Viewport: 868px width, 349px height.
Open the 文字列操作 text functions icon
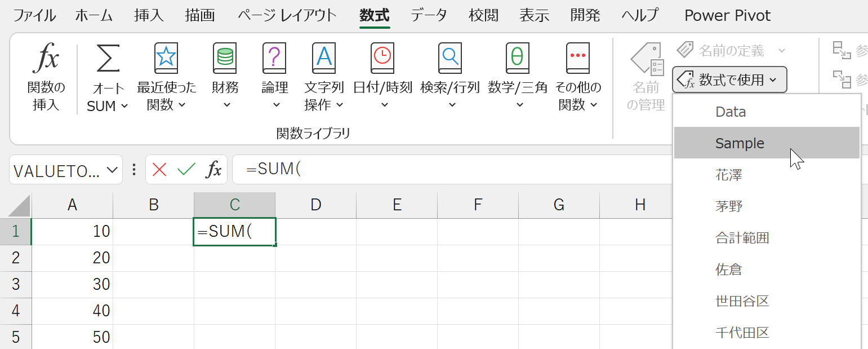click(x=324, y=59)
